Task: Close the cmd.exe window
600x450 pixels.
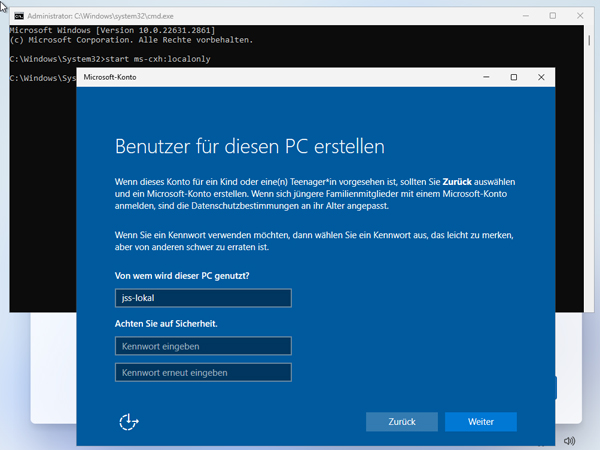Action: click(x=580, y=16)
